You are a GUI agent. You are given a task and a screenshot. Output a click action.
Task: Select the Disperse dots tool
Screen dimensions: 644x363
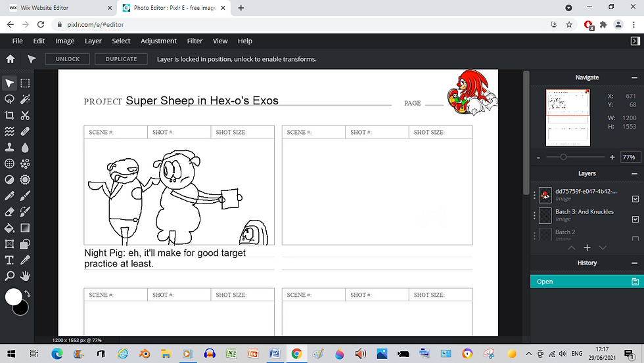[x=25, y=163]
